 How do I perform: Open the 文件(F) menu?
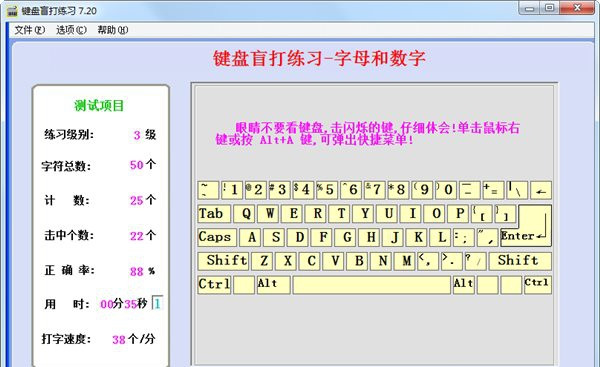coord(29,30)
